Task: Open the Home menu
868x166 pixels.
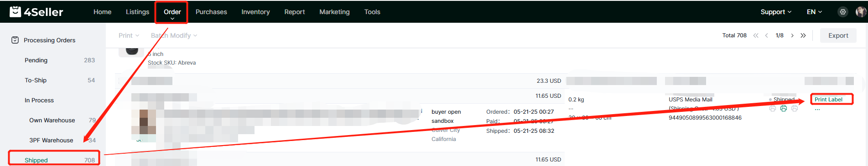Action: (x=102, y=12)
